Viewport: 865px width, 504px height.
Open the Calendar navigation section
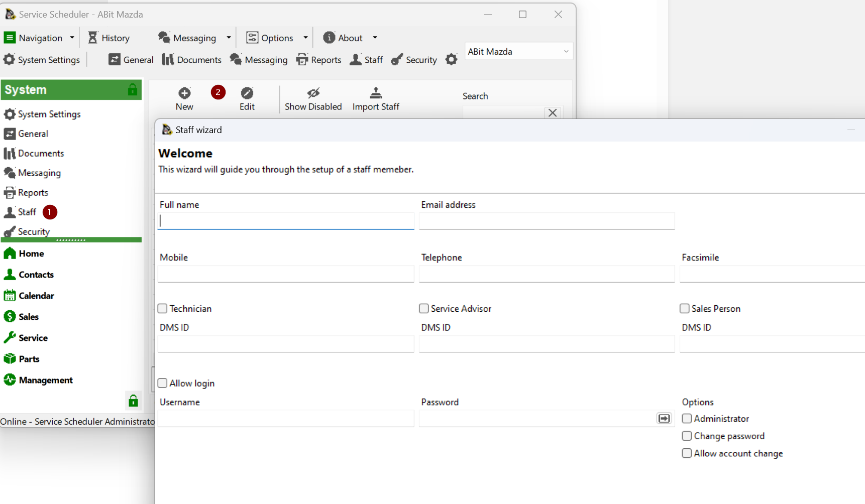coord(29,296)
